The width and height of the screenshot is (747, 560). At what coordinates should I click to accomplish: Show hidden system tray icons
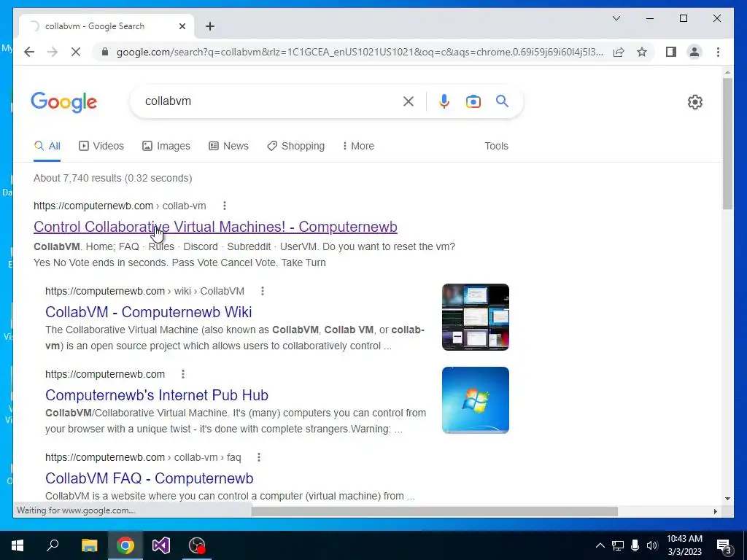600,545
